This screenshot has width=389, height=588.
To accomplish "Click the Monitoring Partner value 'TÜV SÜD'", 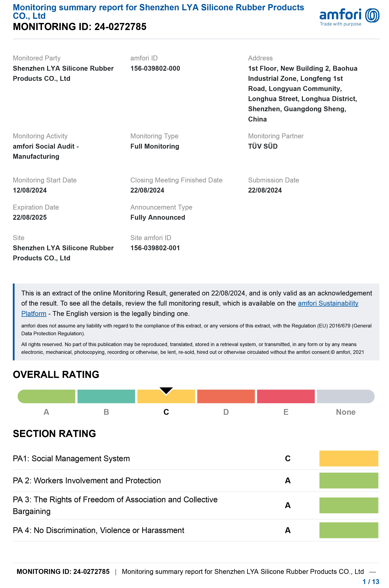I will (x=263, y=146).
